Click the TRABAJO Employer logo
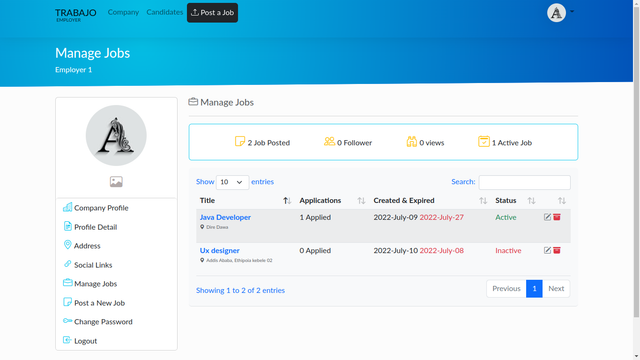The width and height of the screenshot is (640, 360). (x=76, y=15)
